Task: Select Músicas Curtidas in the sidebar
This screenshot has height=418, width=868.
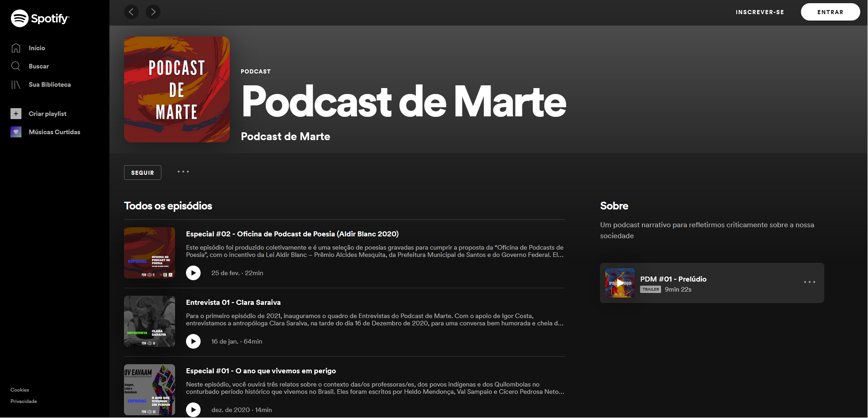Action: point(54,132)
